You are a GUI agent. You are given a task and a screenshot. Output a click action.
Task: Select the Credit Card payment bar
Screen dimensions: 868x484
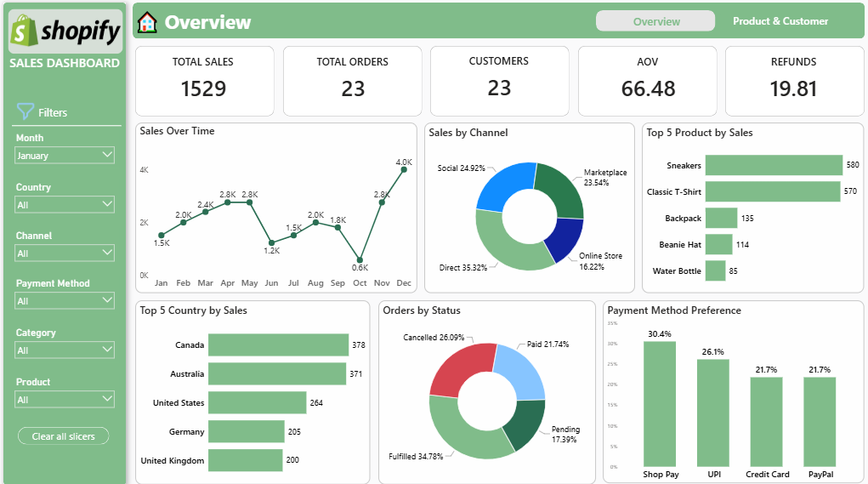pos(766,422)
